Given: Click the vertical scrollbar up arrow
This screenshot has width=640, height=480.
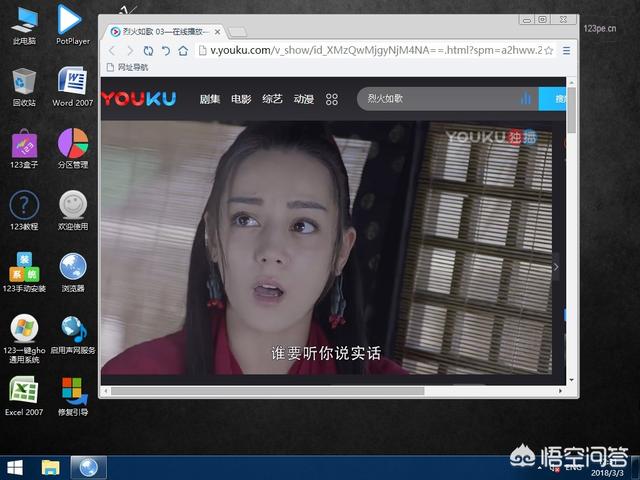Looking at the screenshot, I should point(572,82).
